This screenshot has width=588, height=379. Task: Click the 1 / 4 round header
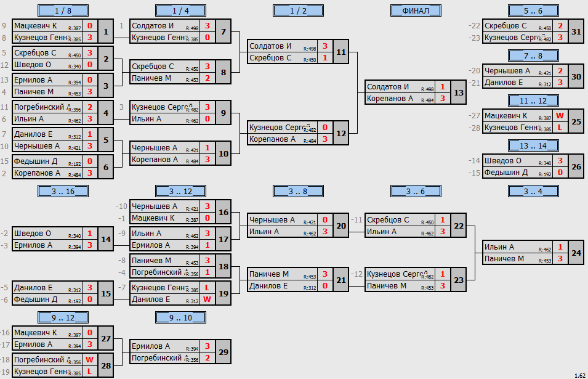pos(181,10)
